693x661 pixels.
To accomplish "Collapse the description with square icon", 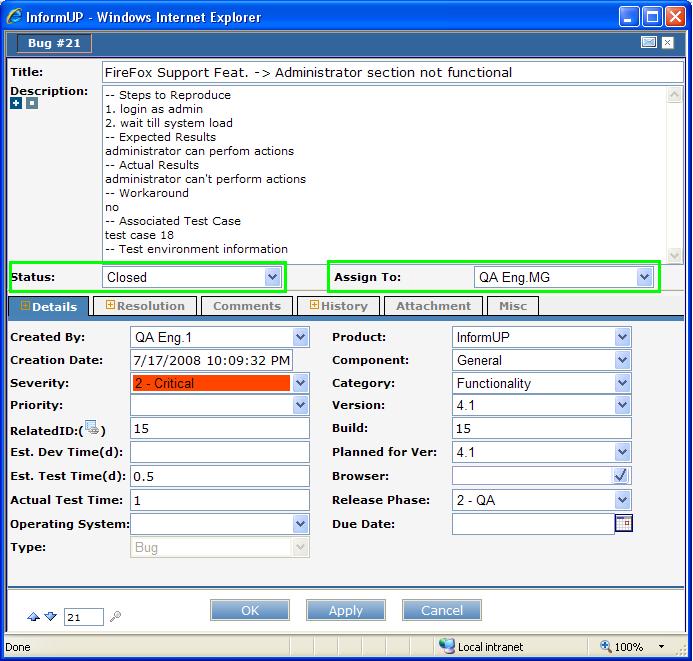I will coord(32,103).
